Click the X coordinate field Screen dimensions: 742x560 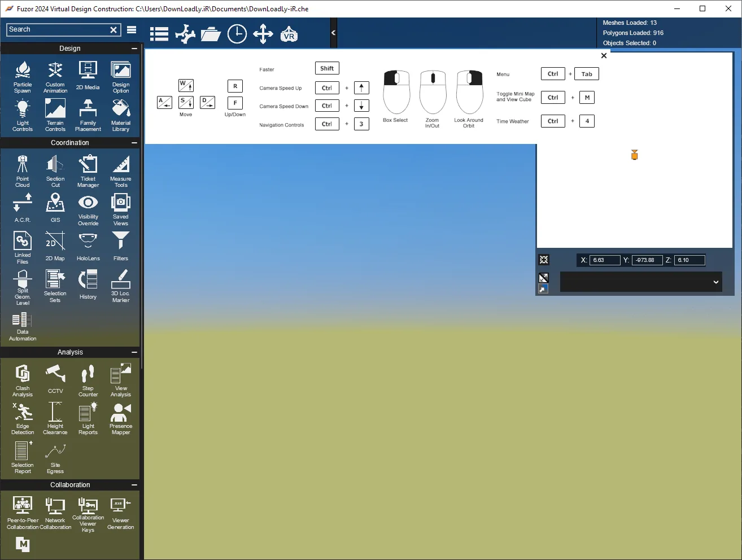[605, 260]
